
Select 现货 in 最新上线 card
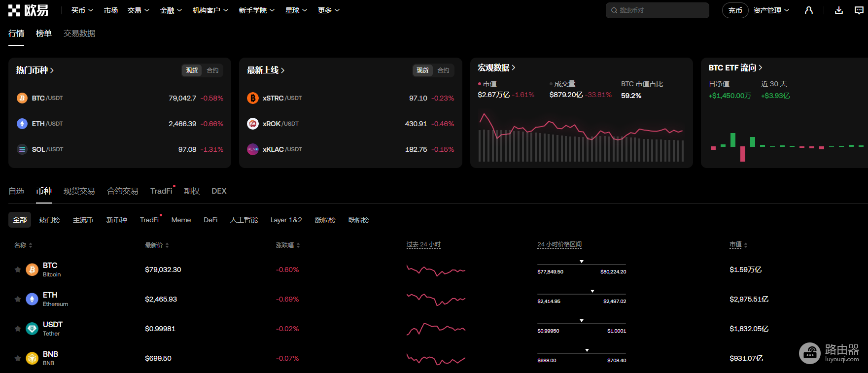coord(422,70)
